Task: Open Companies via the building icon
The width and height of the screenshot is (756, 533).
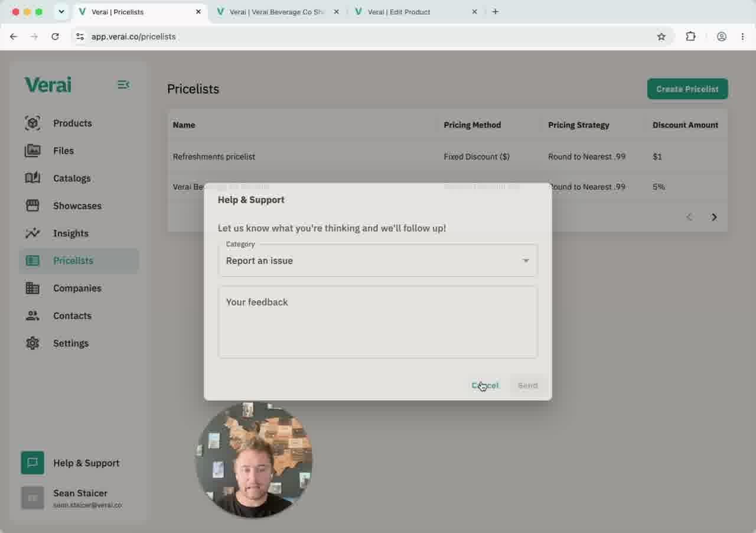Action: click(x=32, y=288)
